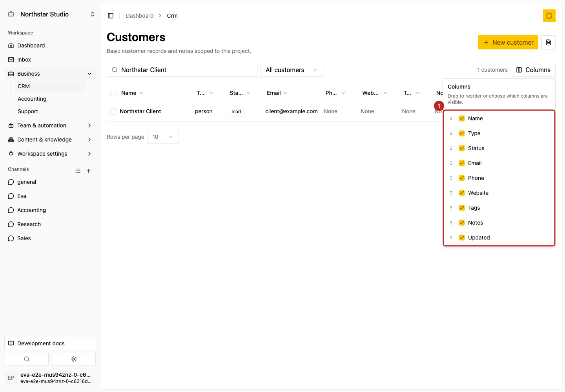The image size is (565, 392).
Task: Expand Workspace settings section
Action: pos(50,154)
